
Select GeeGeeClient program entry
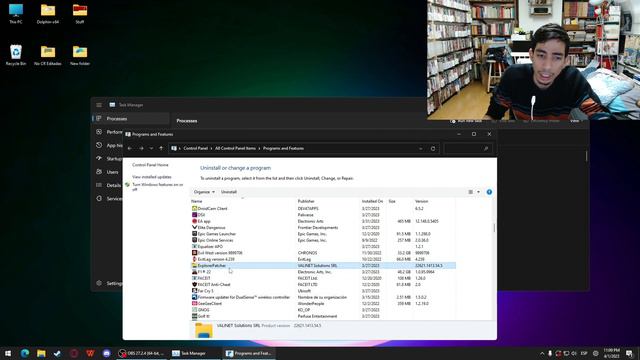click(x=323, y=304)
